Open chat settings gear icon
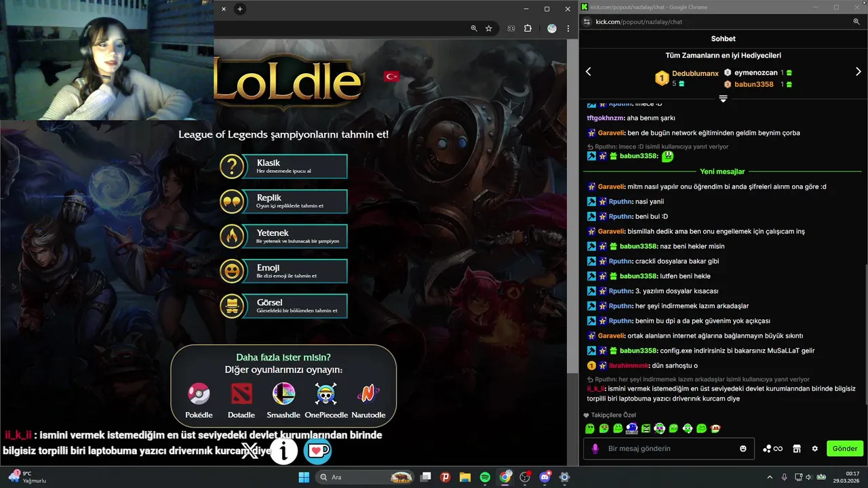 (814, 449)
